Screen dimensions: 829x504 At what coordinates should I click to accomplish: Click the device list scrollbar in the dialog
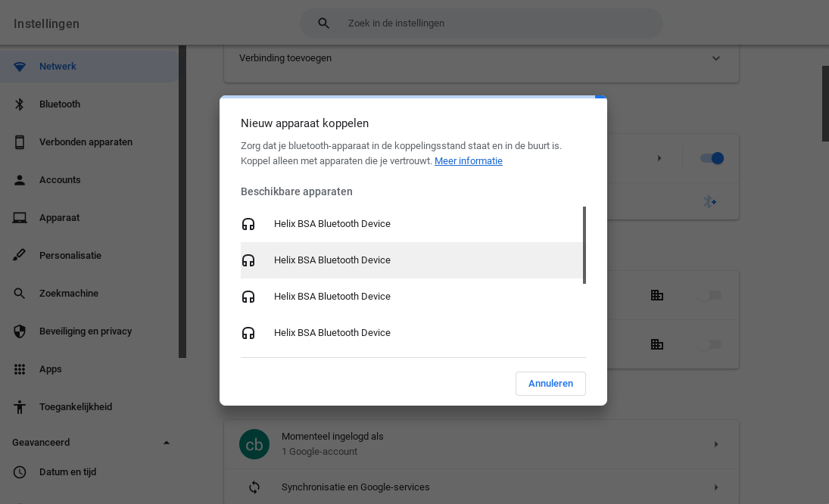click(x=584, y=244)
